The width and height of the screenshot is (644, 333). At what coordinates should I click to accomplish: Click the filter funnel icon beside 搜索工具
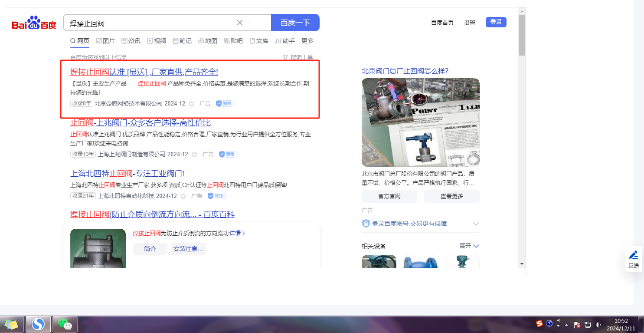(285, 57)
